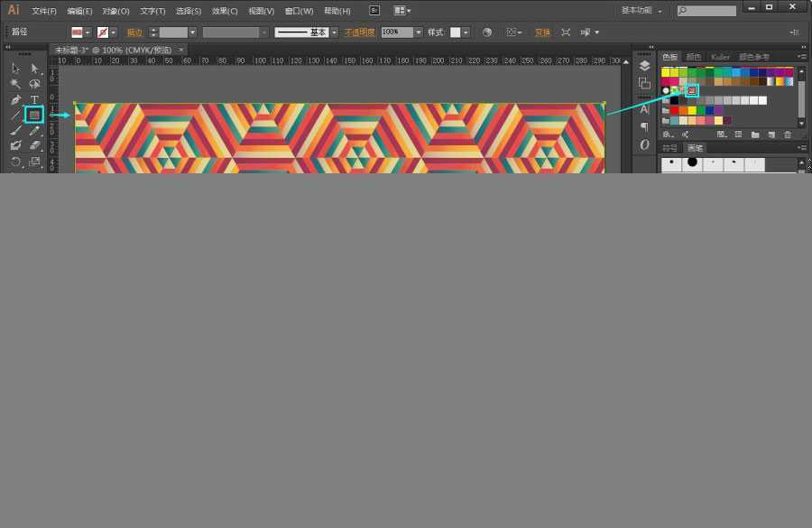The height and width of the screenshot is (528, 812).
Task: Select the Pen tool
Action: (x=15, y=99)
